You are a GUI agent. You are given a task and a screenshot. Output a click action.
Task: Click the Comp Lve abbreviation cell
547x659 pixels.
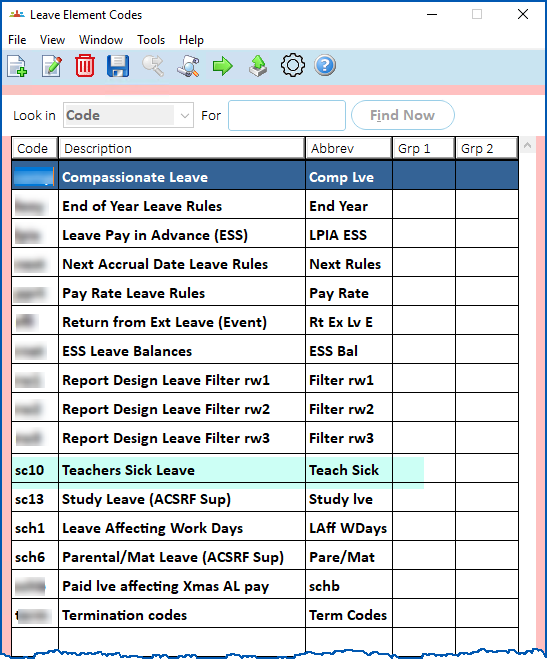[349, 177]
